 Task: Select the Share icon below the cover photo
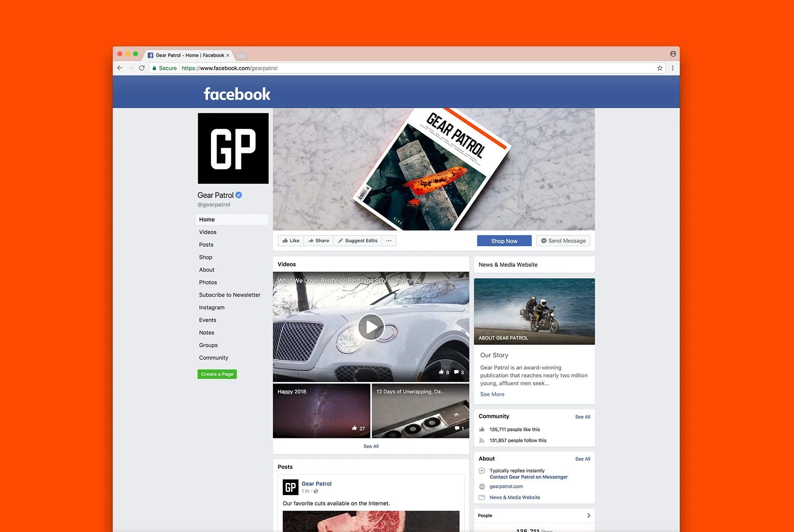click(x=312, y=240)
